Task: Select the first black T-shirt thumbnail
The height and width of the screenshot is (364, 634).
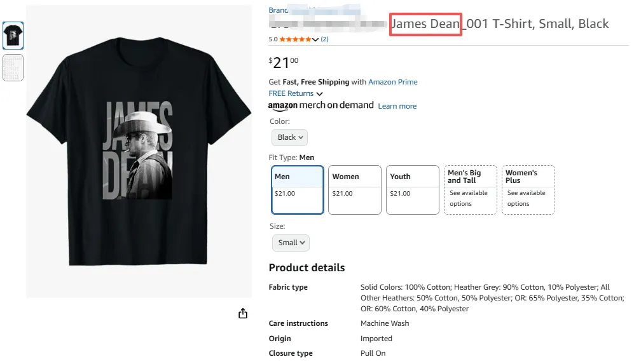Action: coord(13,36)
